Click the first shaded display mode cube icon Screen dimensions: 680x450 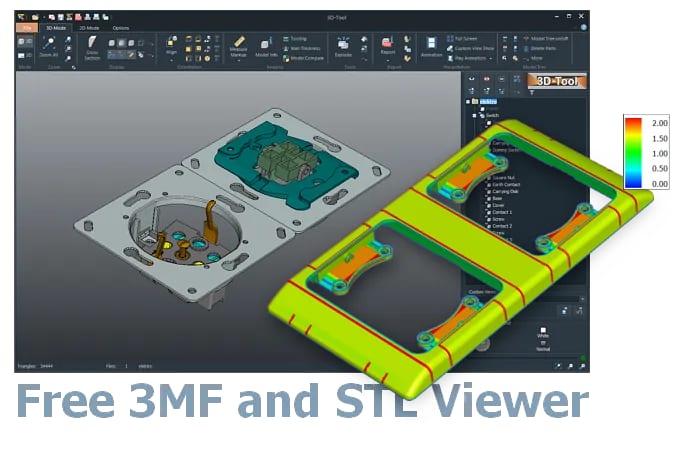[x=111, y=43]
